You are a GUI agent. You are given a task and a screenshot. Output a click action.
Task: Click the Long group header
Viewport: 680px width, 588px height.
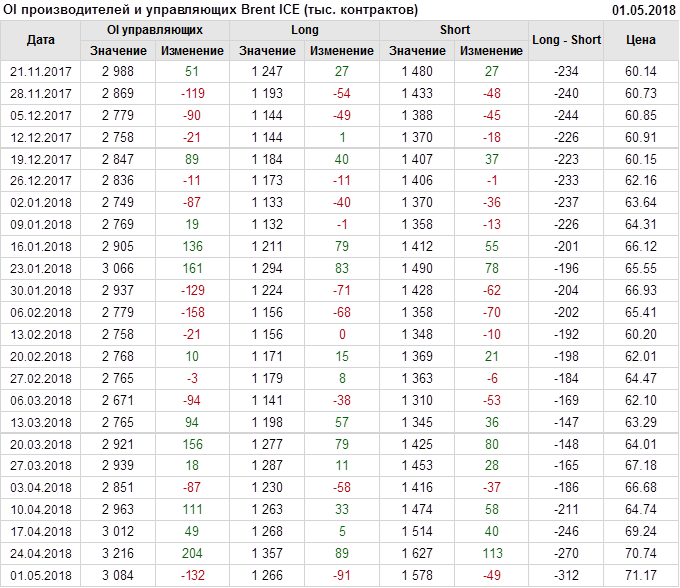point(305,30)
